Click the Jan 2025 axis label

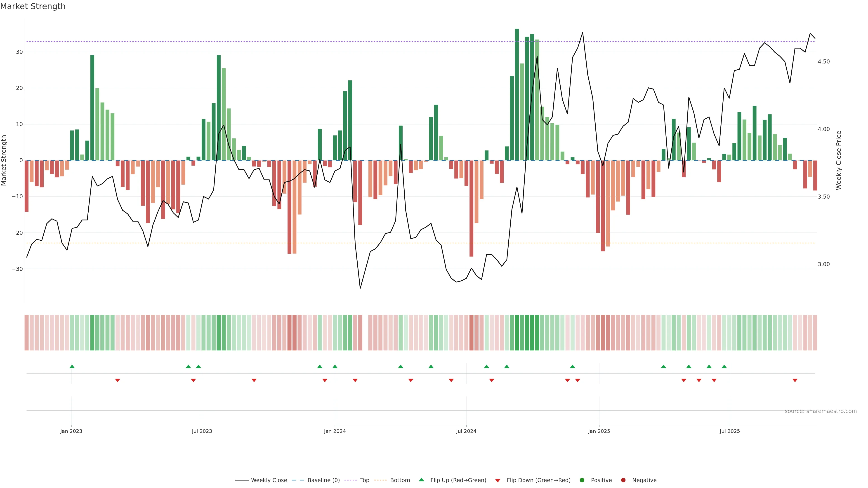point(599,431)
